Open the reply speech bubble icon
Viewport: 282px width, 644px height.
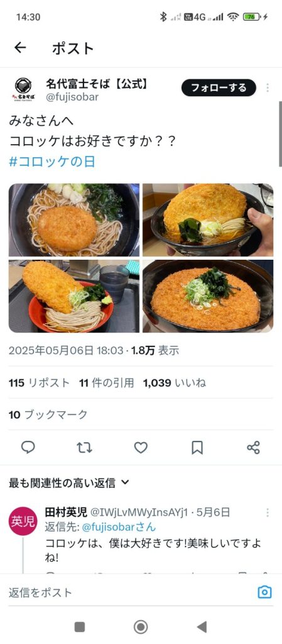coord(28,447)
